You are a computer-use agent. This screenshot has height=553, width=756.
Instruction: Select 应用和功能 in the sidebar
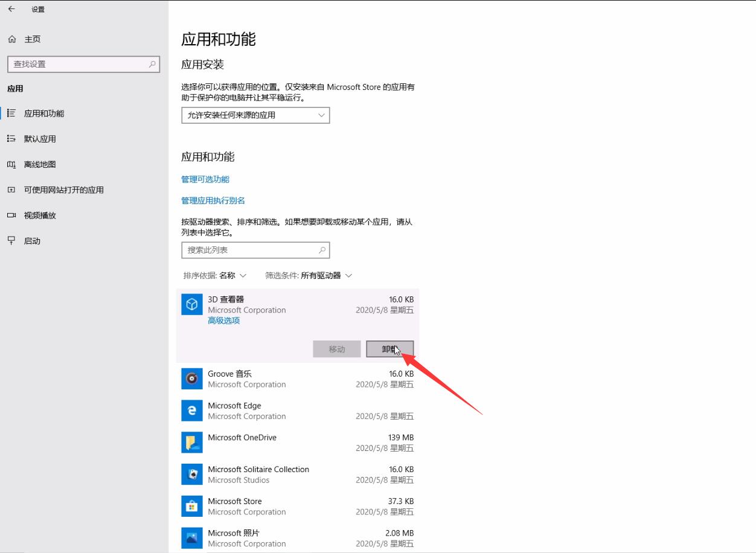83,113
